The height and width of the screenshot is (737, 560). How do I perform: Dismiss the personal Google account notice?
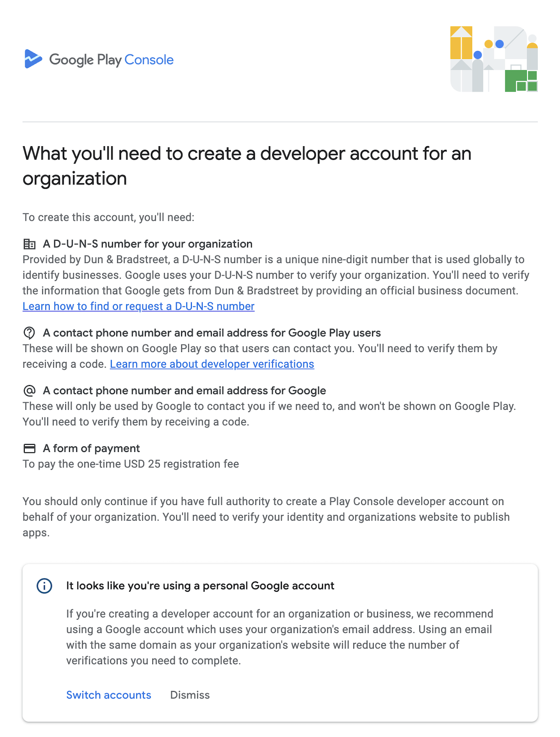[x=190, y=695]
